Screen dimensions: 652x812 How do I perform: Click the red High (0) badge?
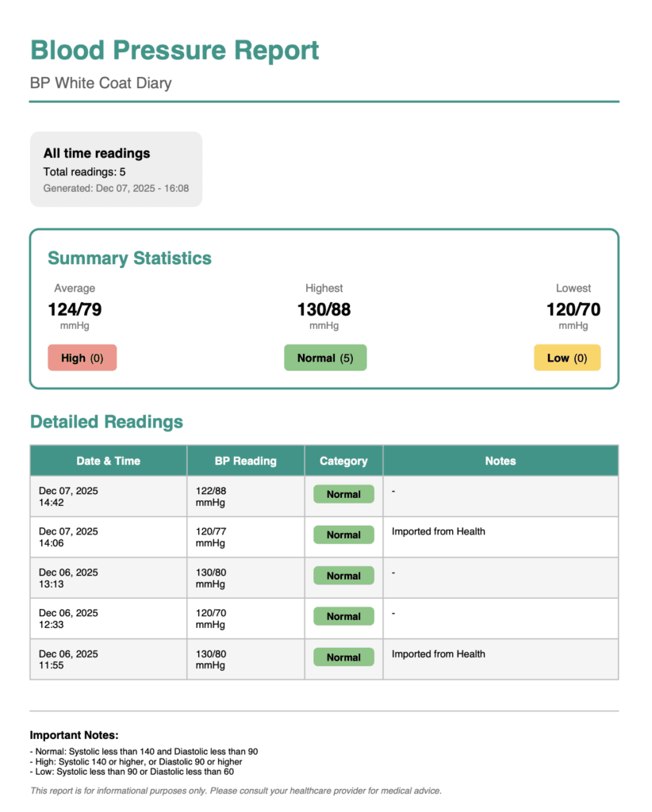coord(82,358)
